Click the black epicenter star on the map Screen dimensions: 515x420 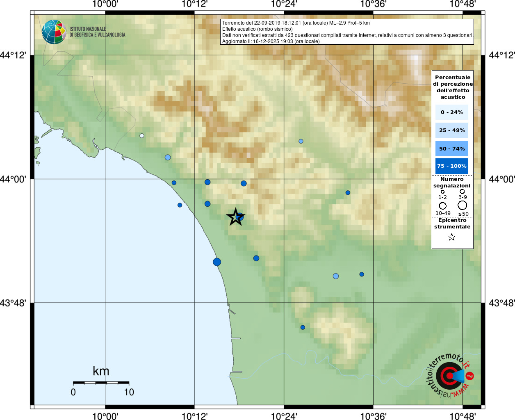235,217
